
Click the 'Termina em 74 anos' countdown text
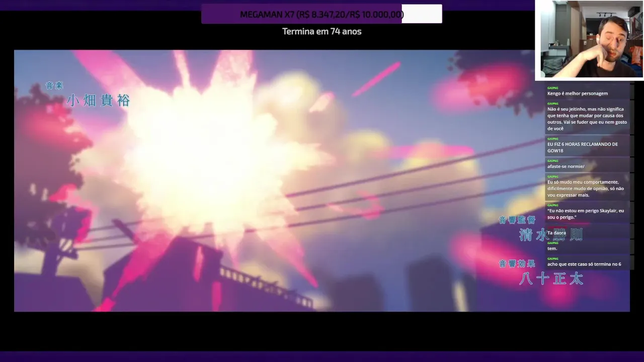click(x=321, y=31)
